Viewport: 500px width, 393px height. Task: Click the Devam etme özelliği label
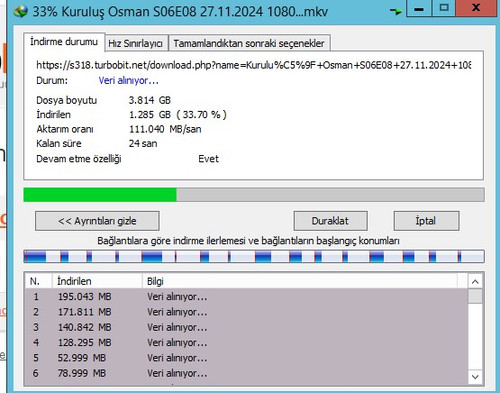[x=79, y=159]
